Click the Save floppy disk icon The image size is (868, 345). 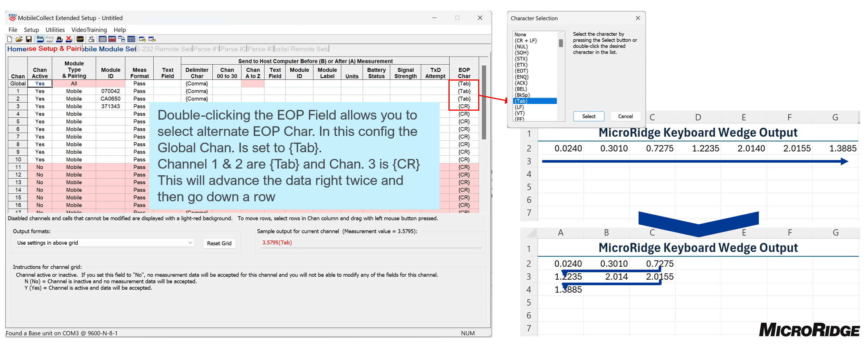(29, 39)
